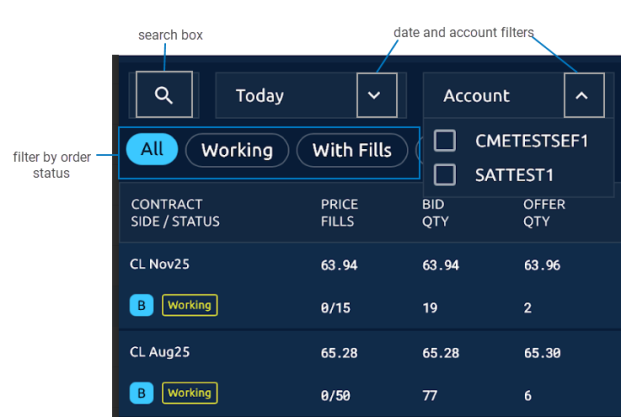621x417 pixels.
Task: Select the All order status filter
Action: pyautogui.click(x=152, y=150)
